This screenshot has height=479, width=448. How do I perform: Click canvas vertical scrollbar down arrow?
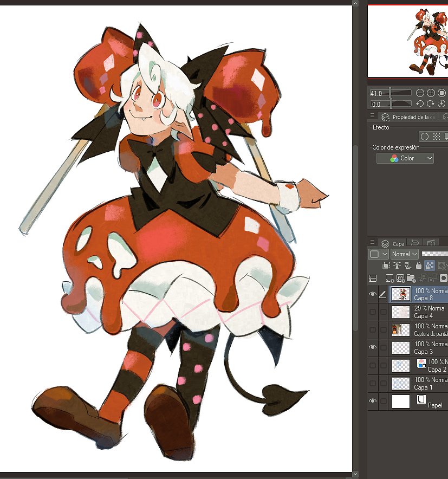click(355, 474)
